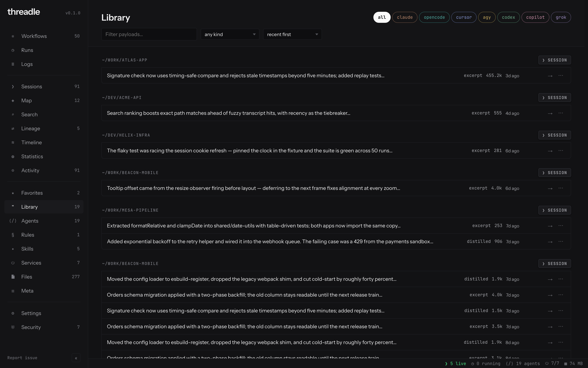Open Workflows in the sidebar
Screen dimensions: 588x368
[44, 36]
